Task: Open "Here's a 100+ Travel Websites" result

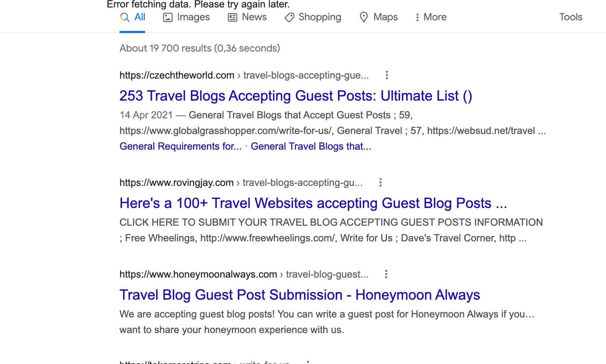Action: click(313, 203)
